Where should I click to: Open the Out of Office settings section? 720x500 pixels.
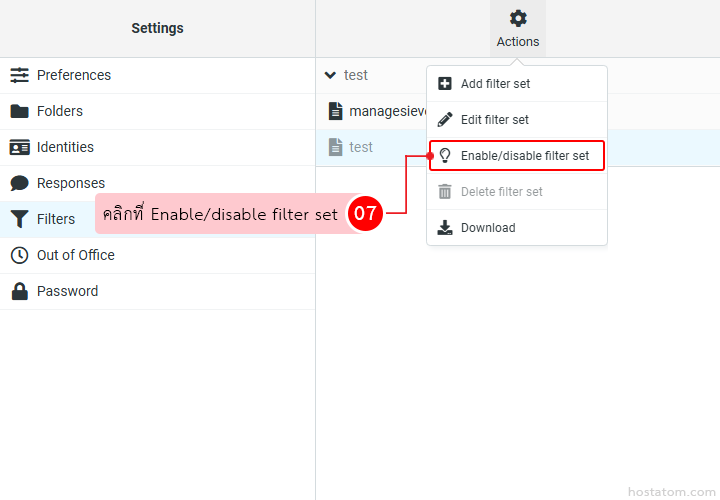pos(76,255)
